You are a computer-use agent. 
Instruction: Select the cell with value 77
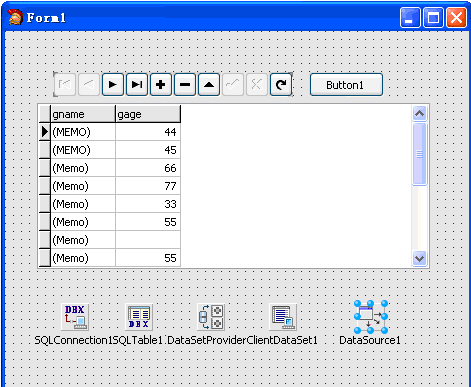tap(148, 186)
